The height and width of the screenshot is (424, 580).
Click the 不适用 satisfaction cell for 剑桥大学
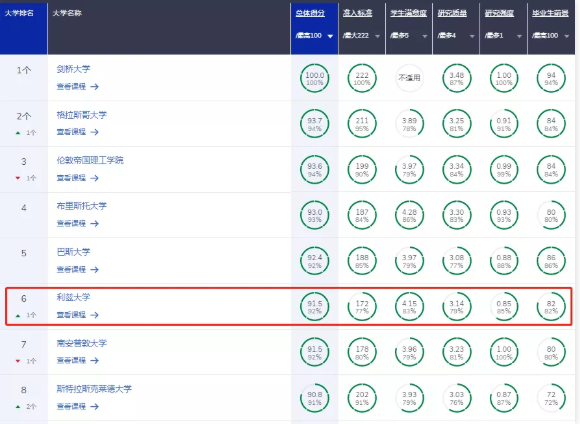[409, 78]
